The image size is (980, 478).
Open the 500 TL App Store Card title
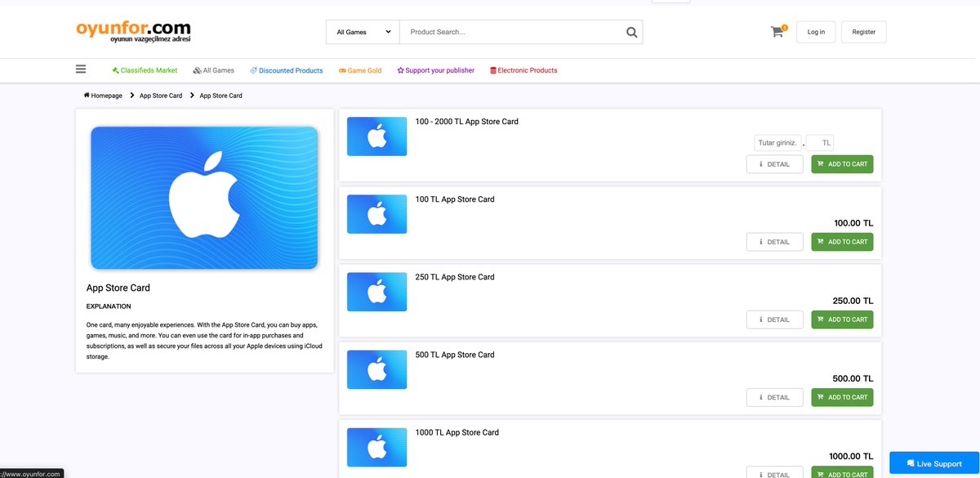point(455,355)
